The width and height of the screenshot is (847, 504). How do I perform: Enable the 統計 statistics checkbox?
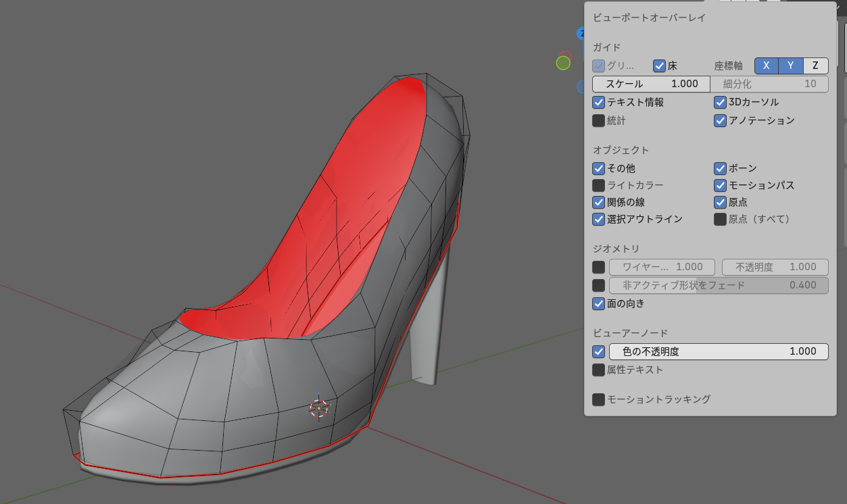[x=598, y=120]
